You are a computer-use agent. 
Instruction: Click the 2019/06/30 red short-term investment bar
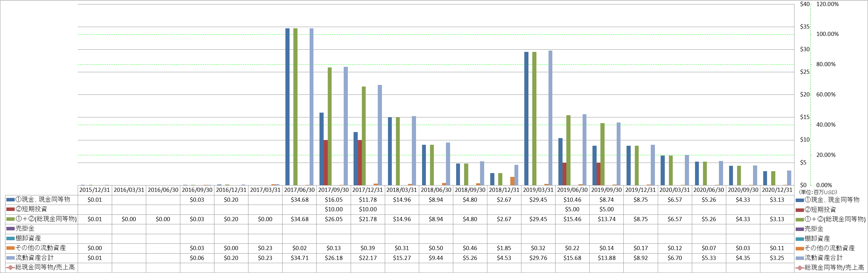[564, 174]
